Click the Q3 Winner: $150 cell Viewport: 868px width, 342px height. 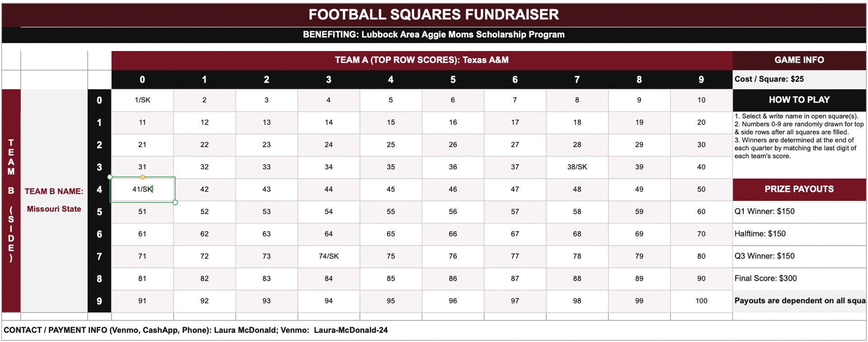tap(799, 256)
